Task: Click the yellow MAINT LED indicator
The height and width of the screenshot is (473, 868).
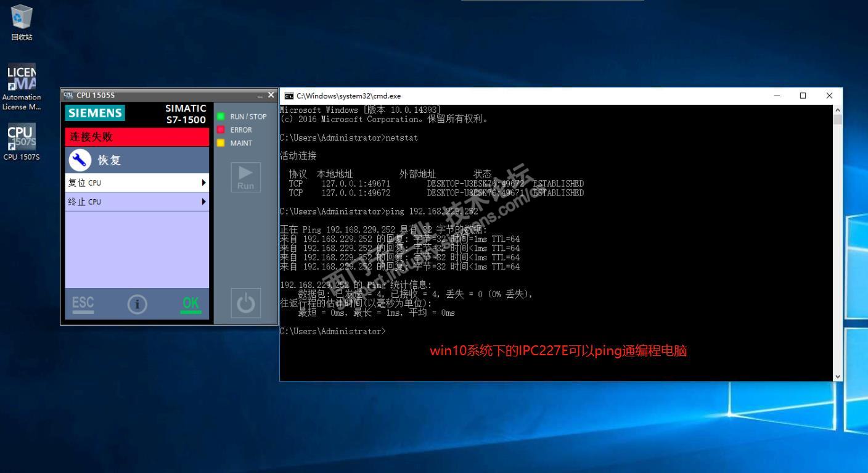Action: 220,143
